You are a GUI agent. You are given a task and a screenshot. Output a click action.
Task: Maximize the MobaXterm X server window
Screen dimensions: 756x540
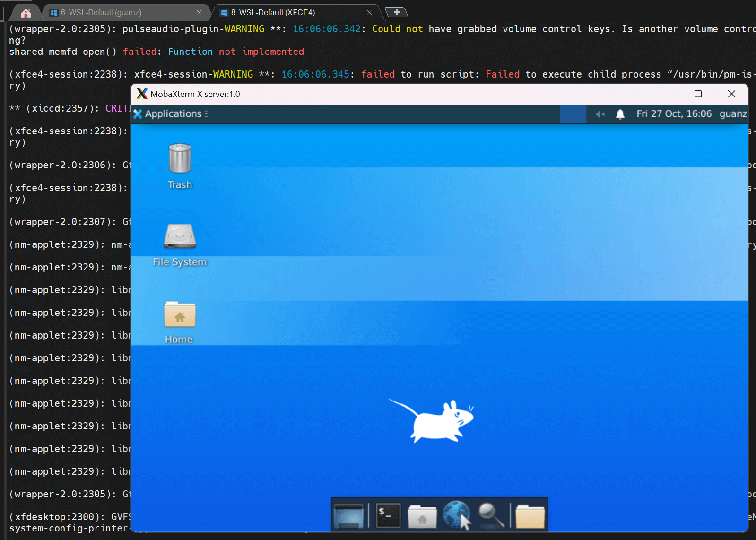698,94
